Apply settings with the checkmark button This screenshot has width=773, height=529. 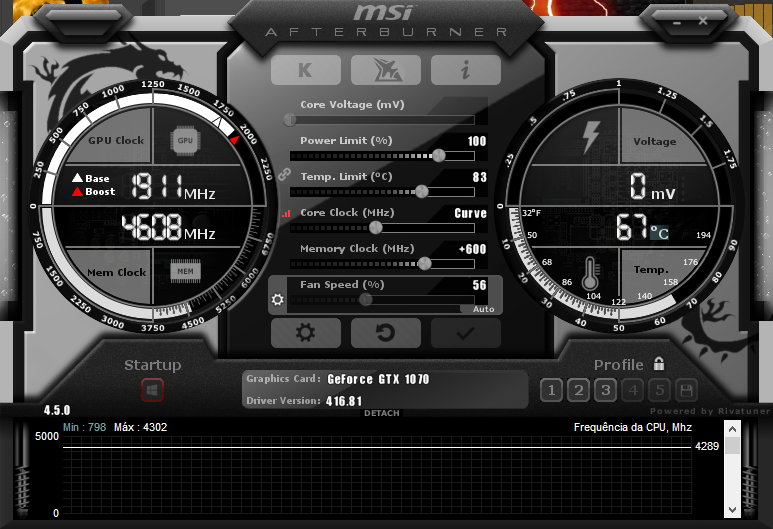pyautogui.click(x=466, y=333)
